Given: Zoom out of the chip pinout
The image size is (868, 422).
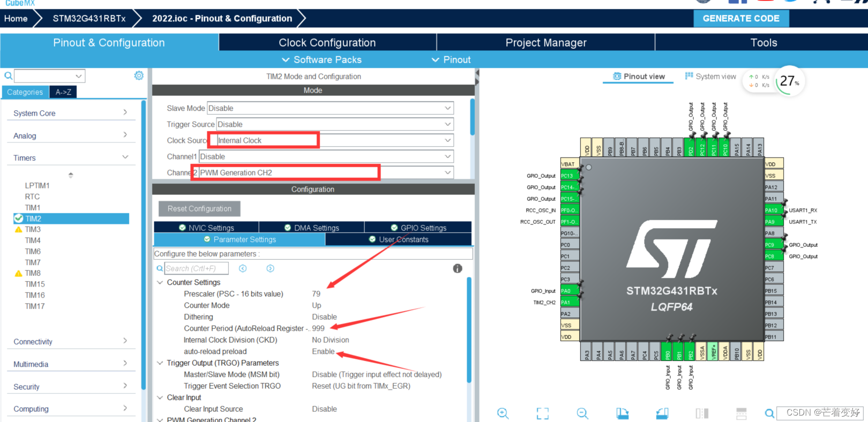Looking at the screenshot, I should [582, 413].
